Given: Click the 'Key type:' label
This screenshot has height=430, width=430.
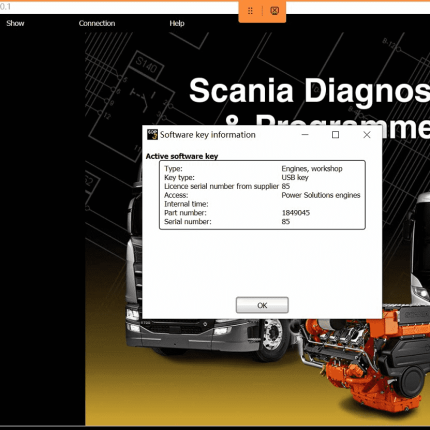Looking at the screenshot, I should click(179, 177).
